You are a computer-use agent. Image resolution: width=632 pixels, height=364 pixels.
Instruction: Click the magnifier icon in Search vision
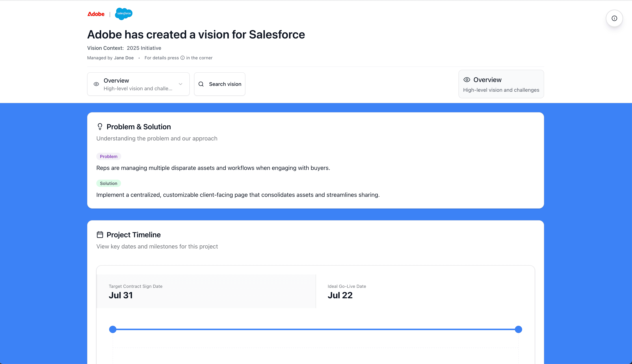pyautogui.click(x=201, y=84)
